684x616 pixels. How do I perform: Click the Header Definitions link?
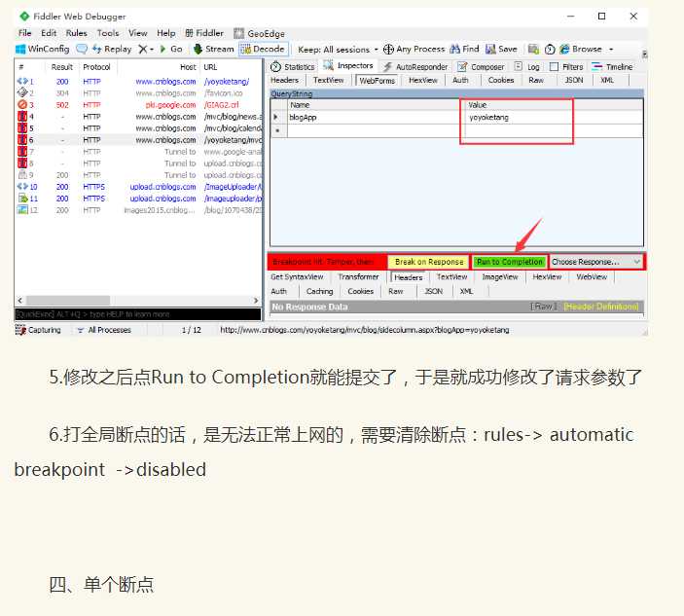coord(601,307)
